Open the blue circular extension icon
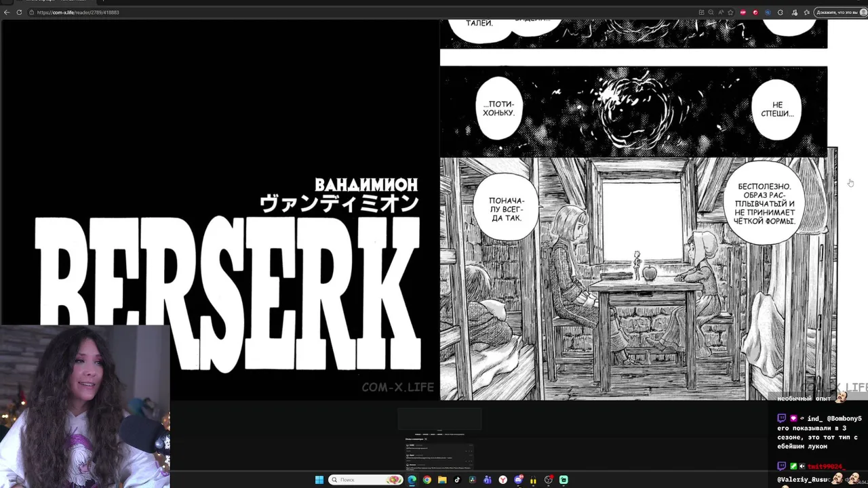868x488 pixels. (768, 12)
